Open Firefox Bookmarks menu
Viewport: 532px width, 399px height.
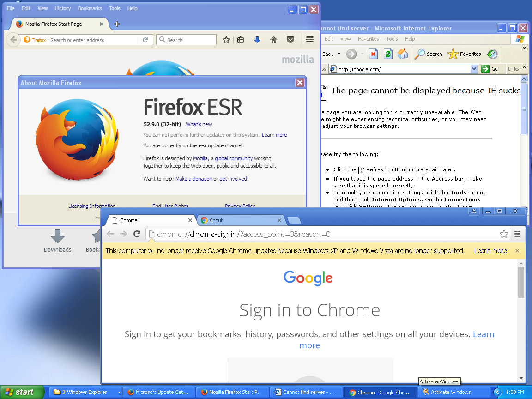[90, 8]
